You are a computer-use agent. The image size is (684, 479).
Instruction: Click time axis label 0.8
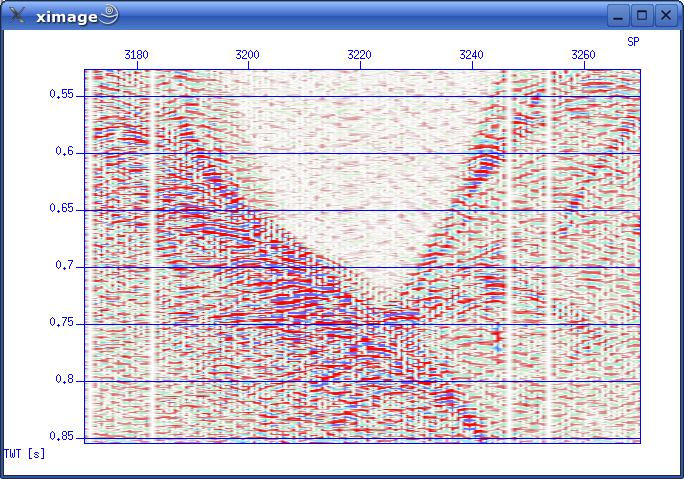(65, 380)
